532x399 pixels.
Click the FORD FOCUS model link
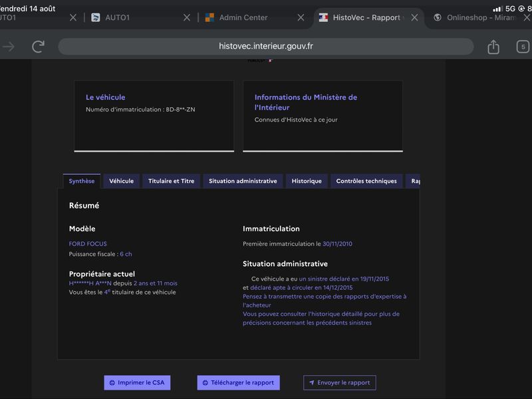coord(88,244)
